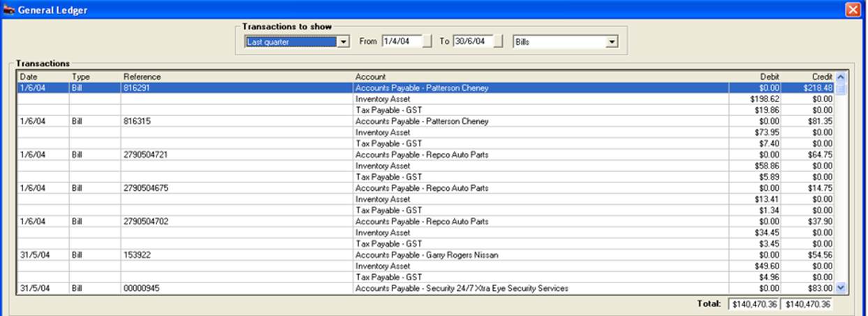Select bill 00000945 Xtra Eye Security row
The image size is (868, 316).
click(237, 289)
